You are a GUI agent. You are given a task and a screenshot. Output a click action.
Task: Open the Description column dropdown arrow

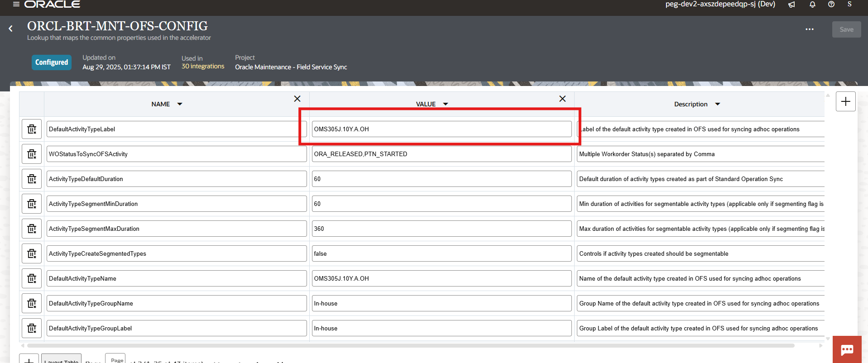click(718, 104)
